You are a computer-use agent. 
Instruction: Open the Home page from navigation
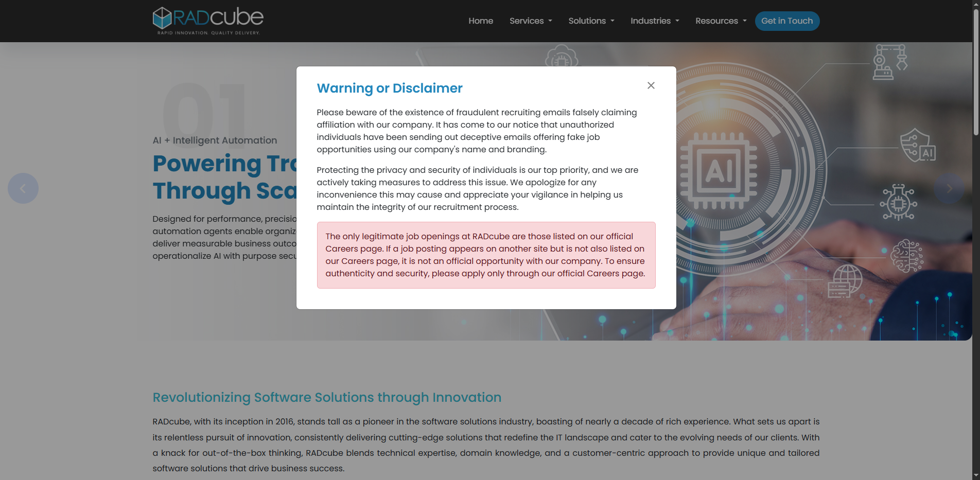coord(481,21)
